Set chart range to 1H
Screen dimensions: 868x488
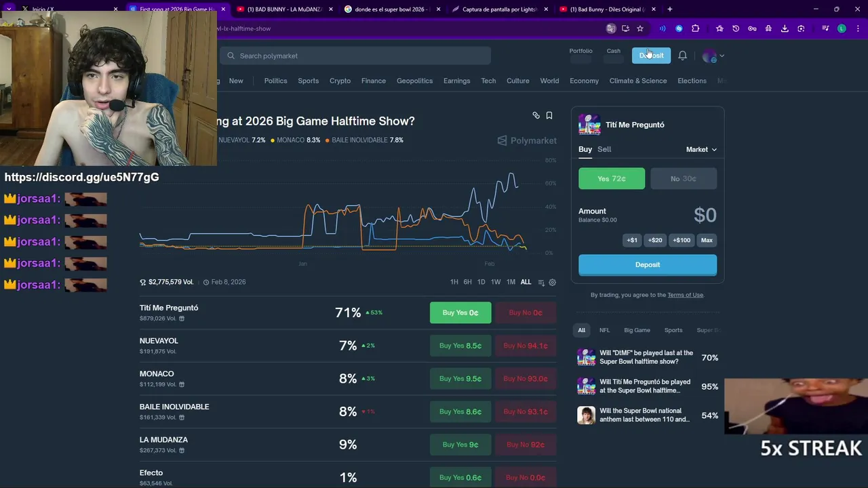(454, 282)
